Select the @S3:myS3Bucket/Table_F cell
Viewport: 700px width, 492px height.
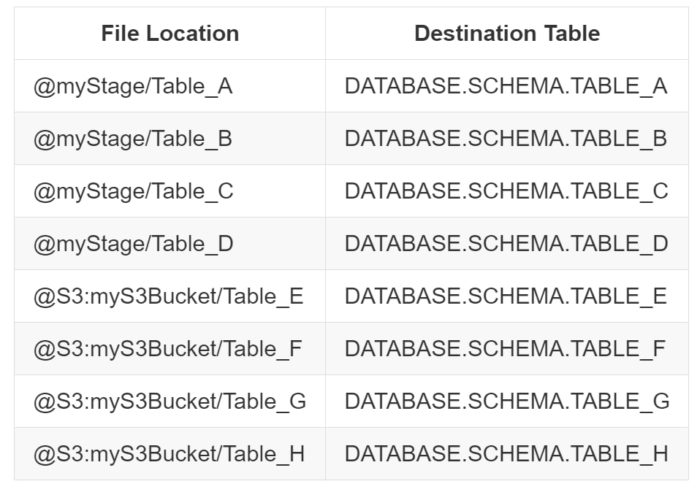point(170,349)
